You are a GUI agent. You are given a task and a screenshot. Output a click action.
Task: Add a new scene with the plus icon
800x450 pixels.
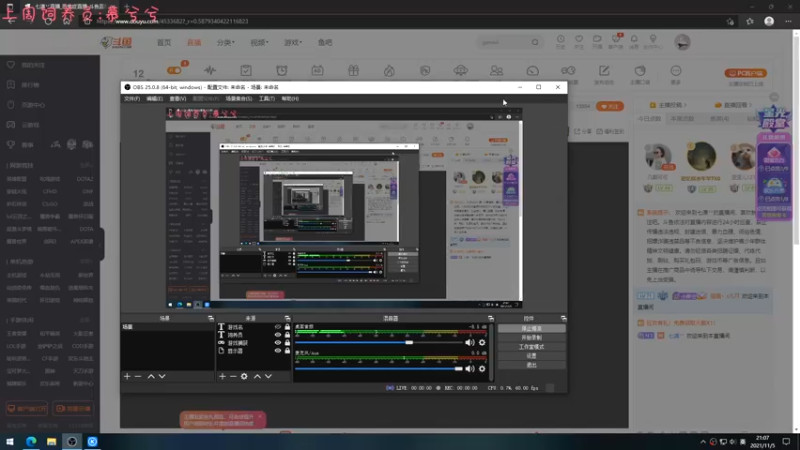(x=127, y=377)
